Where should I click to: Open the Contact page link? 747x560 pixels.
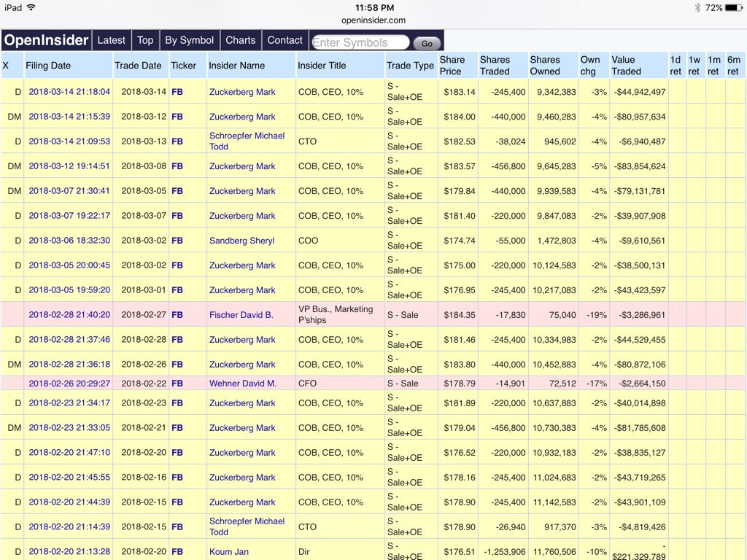285,41
